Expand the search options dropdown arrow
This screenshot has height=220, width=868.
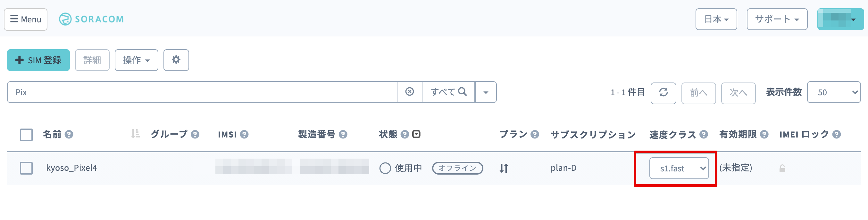pos(486,92)
